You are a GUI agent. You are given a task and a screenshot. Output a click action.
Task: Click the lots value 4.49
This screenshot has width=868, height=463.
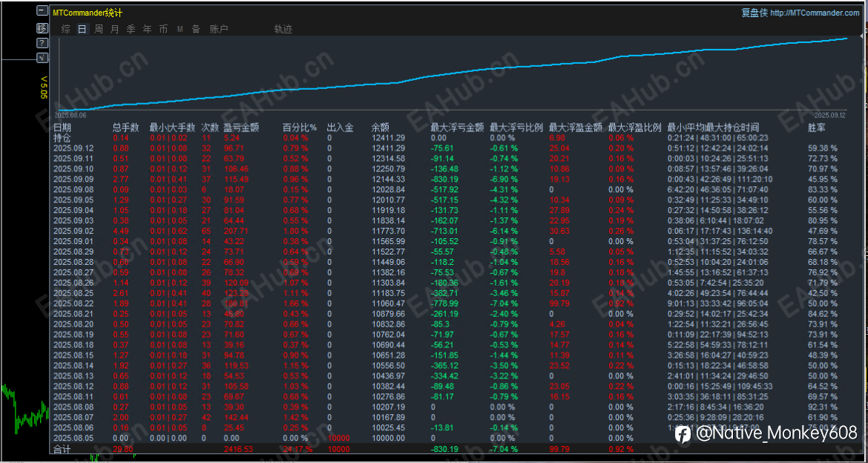(x=120, y=231)
